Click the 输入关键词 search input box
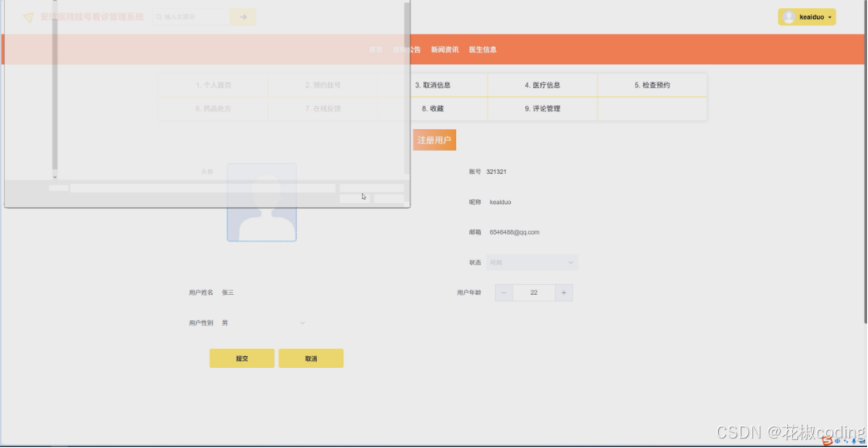 (x=191, y=16)
